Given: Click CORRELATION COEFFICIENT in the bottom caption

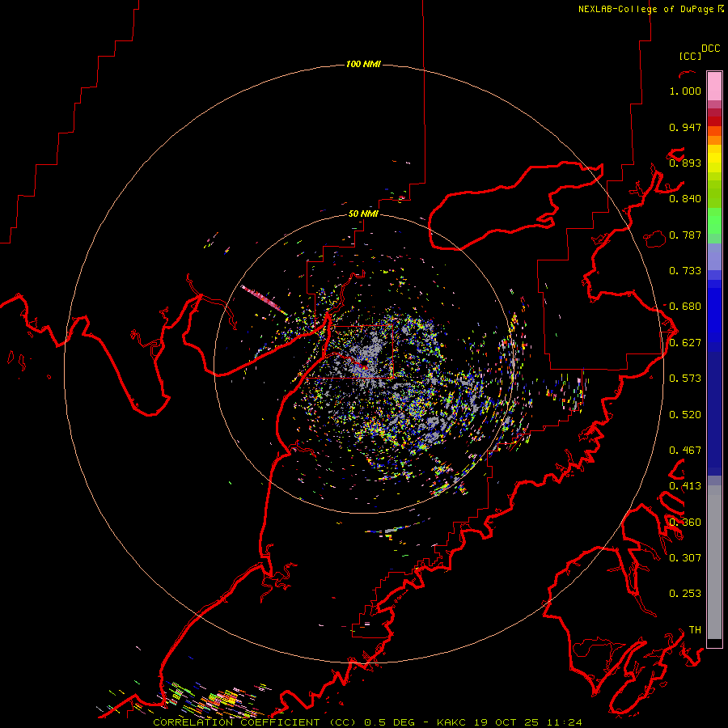Looking at the screenshot, I should pos(236,722).
